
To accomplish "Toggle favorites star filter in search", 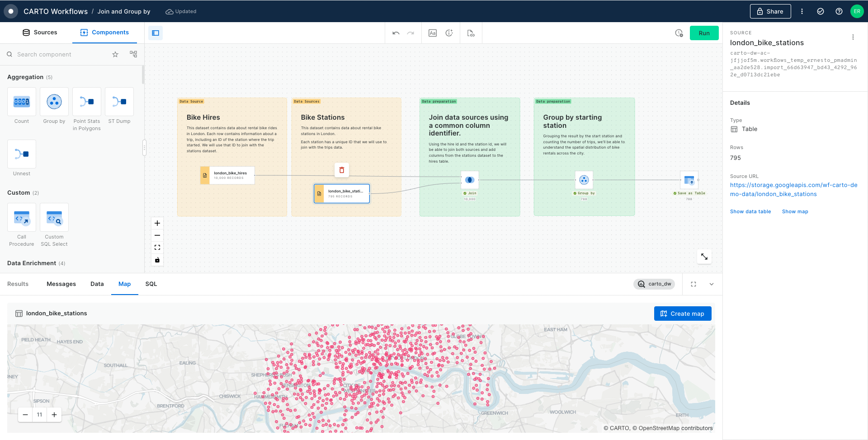I will click(115, 54).
